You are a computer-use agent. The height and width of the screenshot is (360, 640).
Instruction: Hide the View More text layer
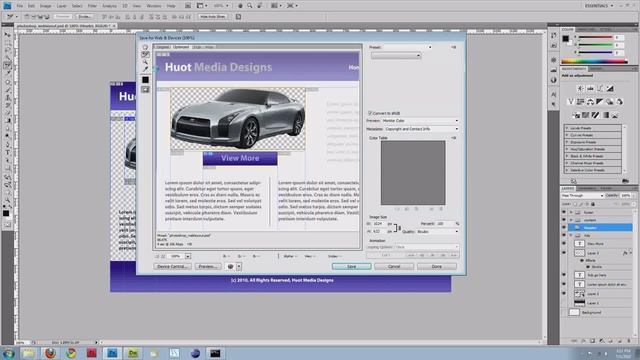[564, 244]
